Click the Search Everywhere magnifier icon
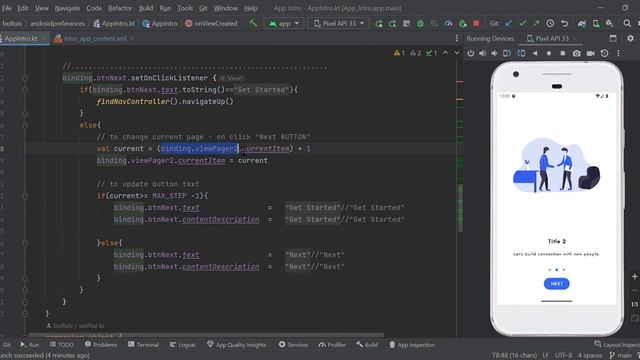The height and width of the screenshot is (360, 640). coord(627,24)
